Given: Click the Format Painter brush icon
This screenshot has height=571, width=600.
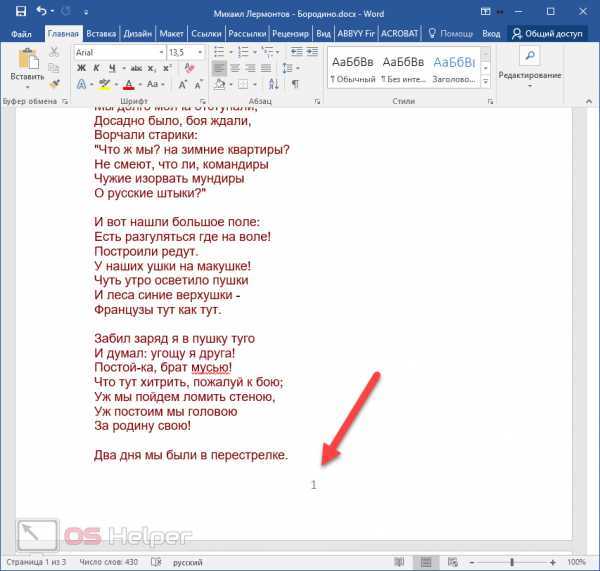Looking at the screenshot, I should coord(53,84).
